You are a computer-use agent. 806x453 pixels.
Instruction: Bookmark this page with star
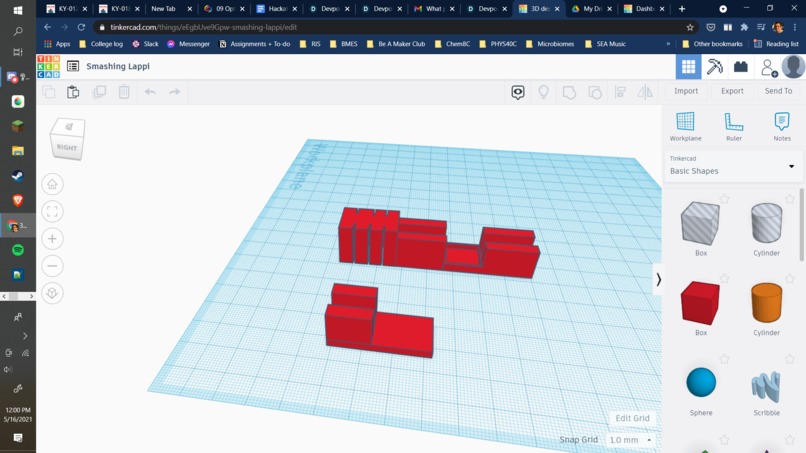[x=690, y=27]
